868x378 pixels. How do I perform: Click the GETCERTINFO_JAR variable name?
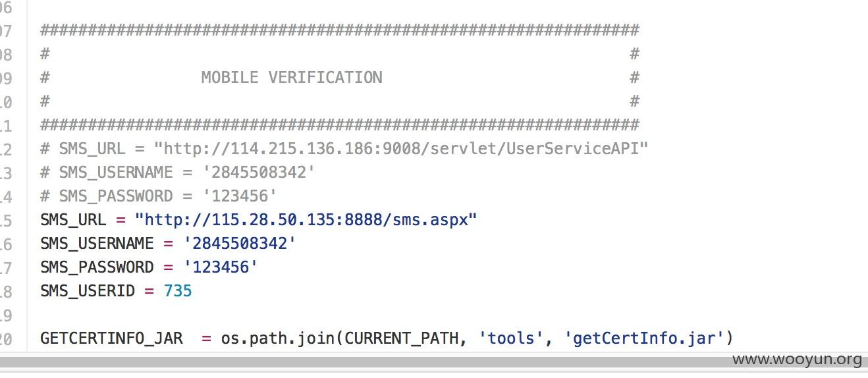tap(111, 338)
